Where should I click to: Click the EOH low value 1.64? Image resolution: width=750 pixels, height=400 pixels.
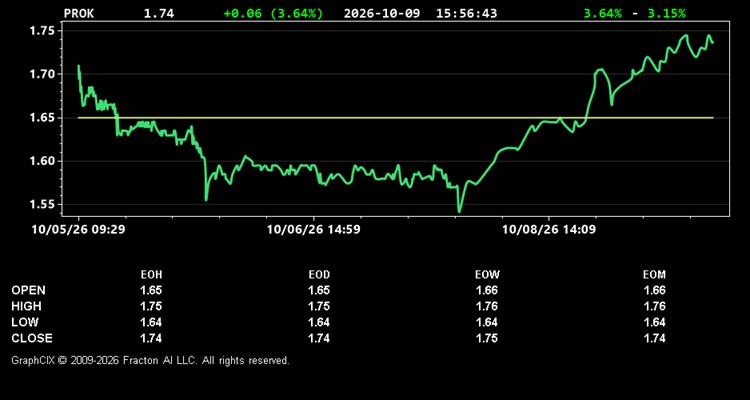151,322
